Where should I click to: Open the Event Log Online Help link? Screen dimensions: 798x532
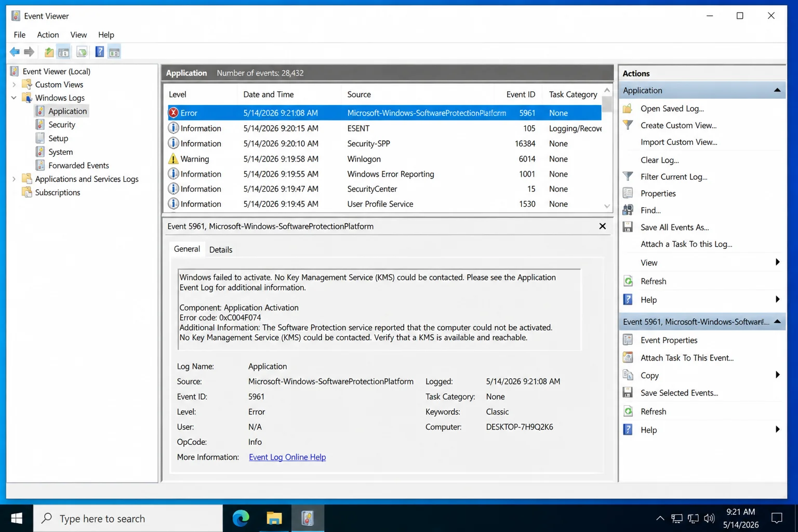pyautogui.click(x=287, y=457)
